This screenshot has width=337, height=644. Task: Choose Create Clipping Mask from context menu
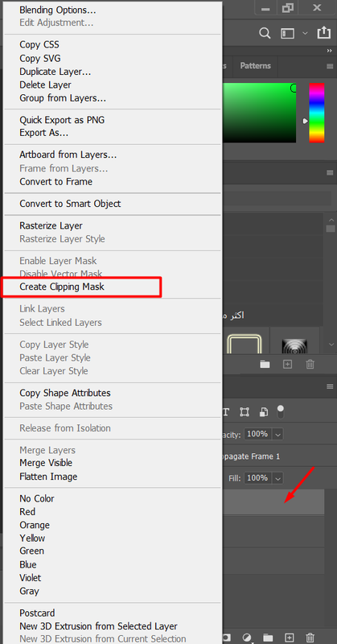(62, 287)
